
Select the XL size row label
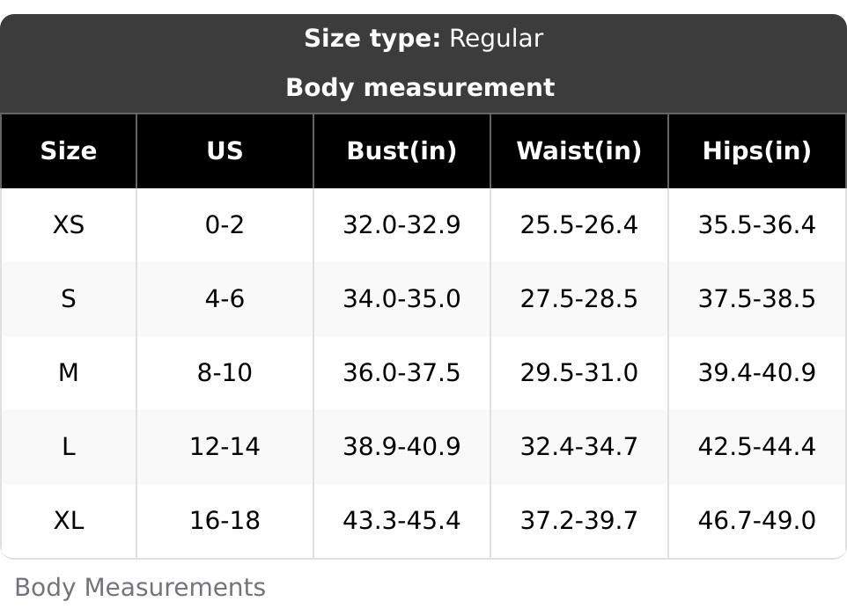(69, 520)
